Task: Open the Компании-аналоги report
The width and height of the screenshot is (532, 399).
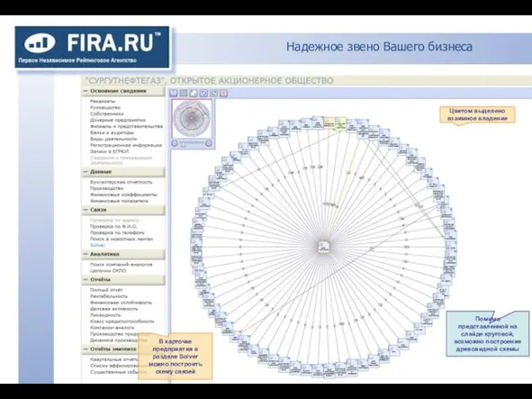Action: tap(112, 327)
